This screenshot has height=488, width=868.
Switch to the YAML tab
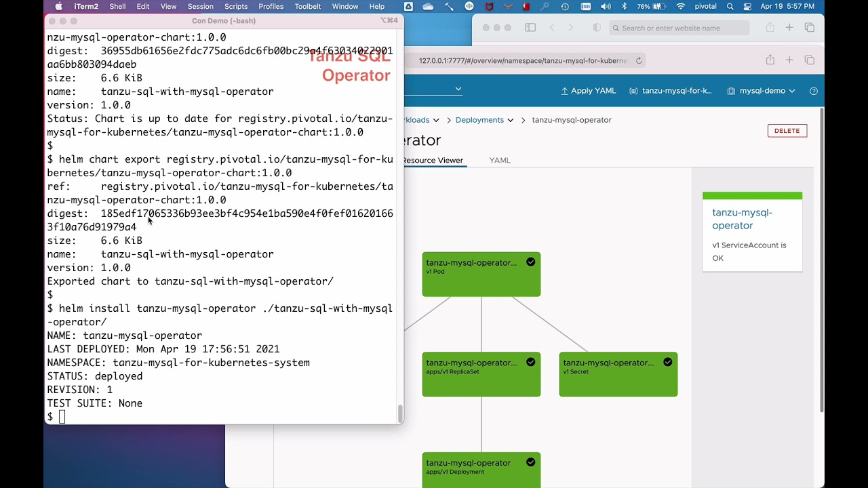coord(500,161)
